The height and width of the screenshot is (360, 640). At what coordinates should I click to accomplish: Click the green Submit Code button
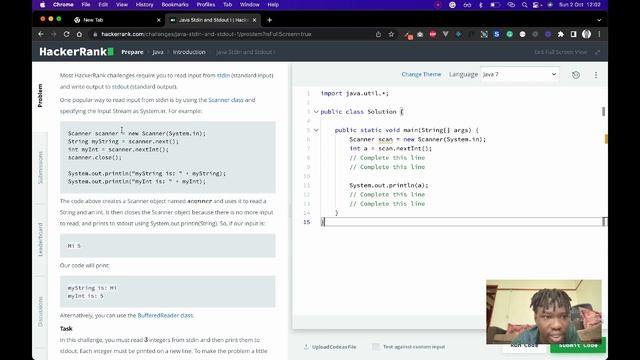[578, 345]
